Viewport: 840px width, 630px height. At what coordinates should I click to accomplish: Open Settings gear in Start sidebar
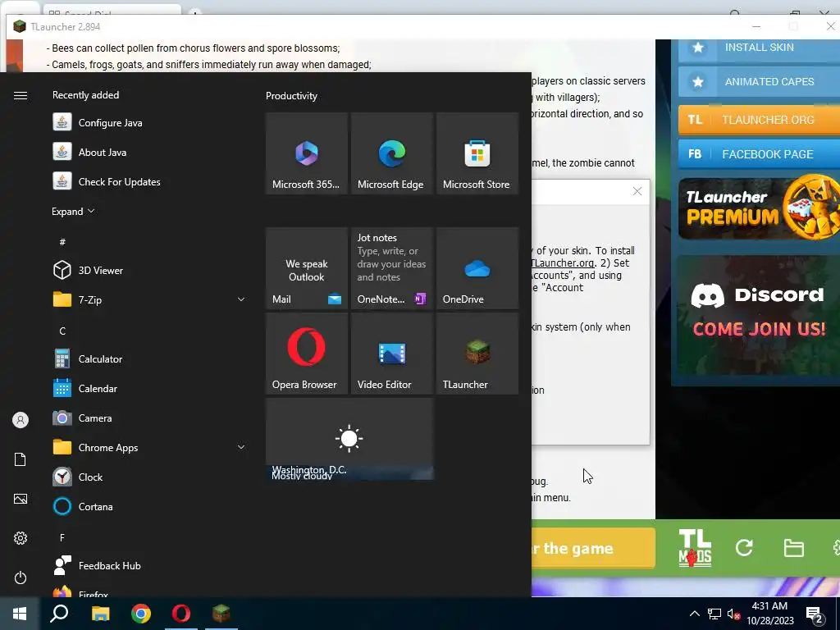click(21, 538)
